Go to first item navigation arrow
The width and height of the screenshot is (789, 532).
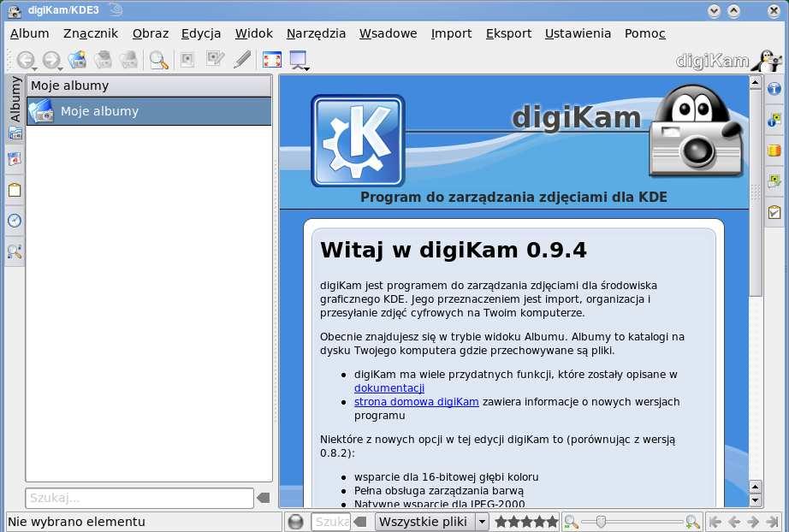click(x=715, y=522)
